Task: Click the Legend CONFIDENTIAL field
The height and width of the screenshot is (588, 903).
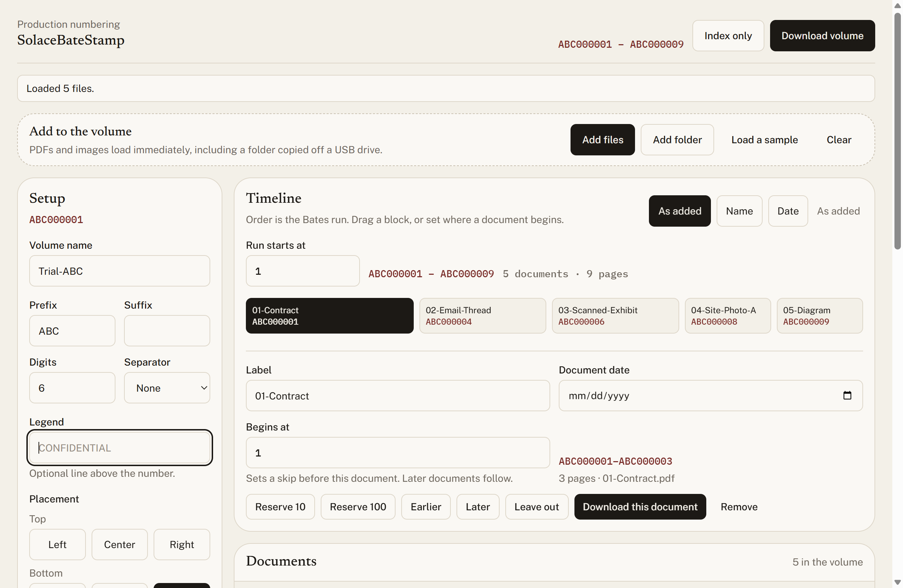Action: click(x=119, y=448)
